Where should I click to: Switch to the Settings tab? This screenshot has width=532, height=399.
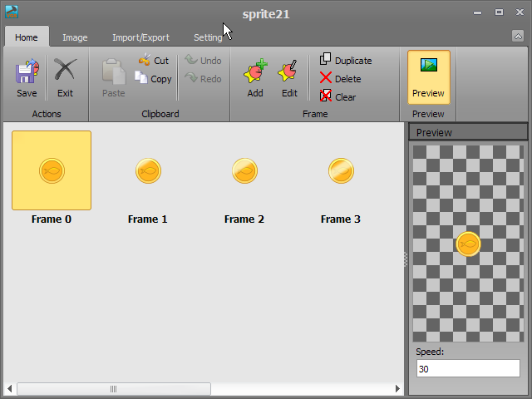click(208, 37)
